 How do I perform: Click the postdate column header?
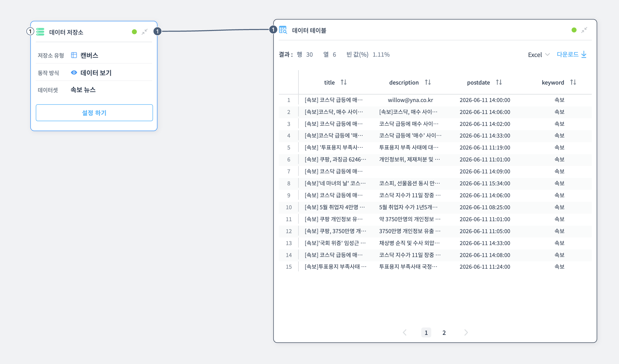[478, 82]
